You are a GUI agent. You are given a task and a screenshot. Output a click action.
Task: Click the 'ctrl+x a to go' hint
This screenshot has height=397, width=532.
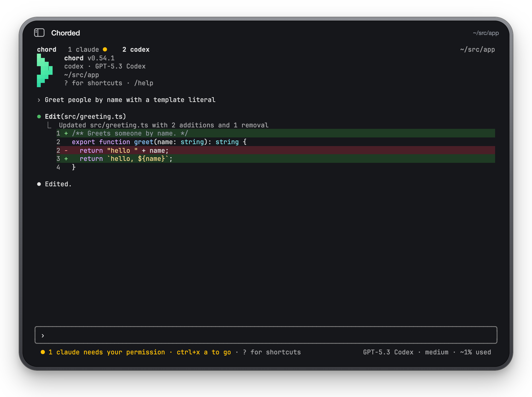(204, 352)
